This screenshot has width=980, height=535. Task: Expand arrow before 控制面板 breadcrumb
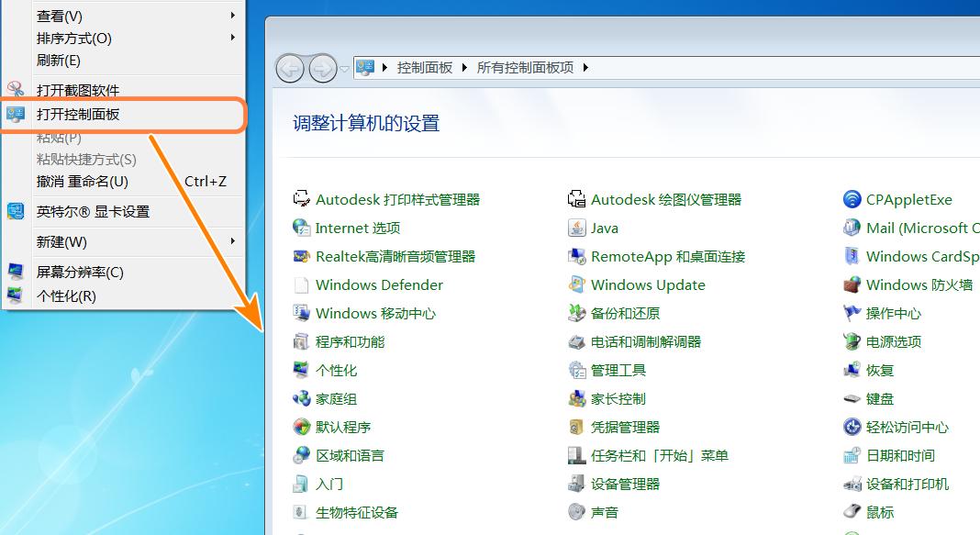pyautogui.click(x=384, y=68)
